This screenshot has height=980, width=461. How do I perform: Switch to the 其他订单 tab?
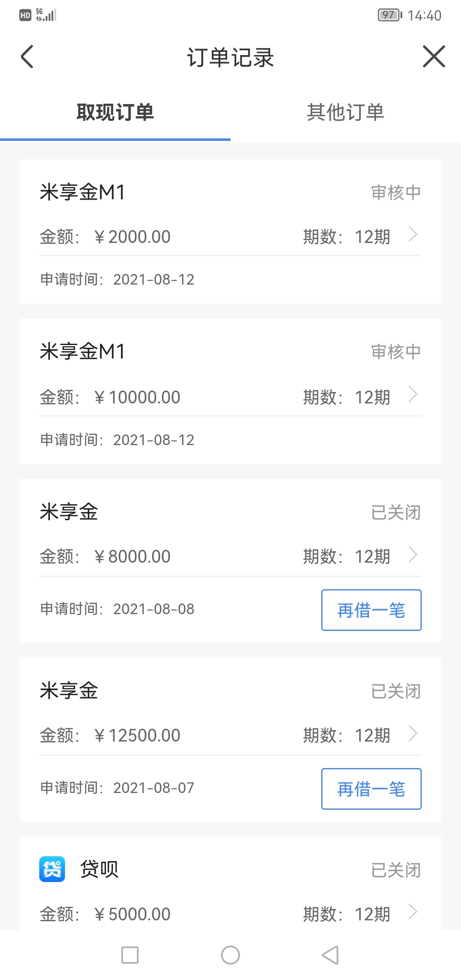coord(346,112)
